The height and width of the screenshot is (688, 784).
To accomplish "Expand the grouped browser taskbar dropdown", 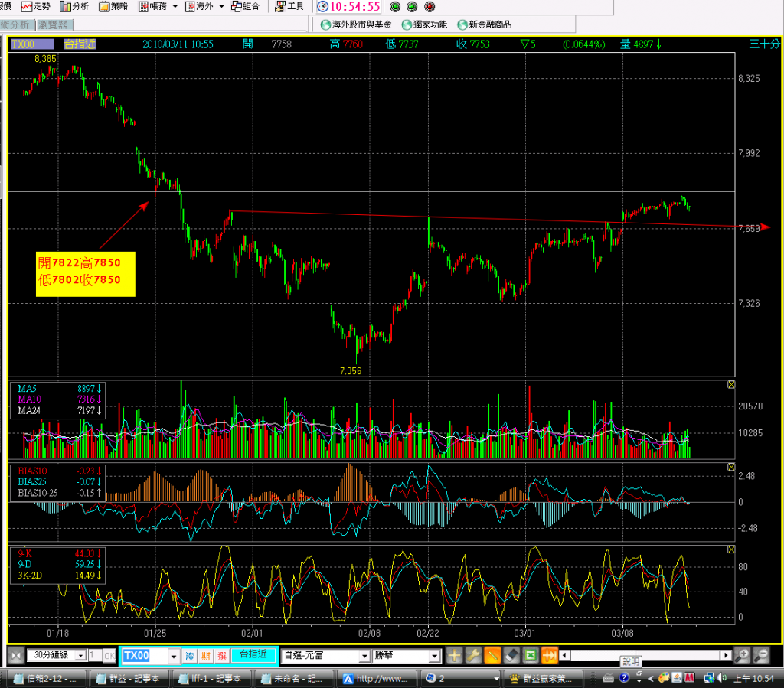I will 496,679.
